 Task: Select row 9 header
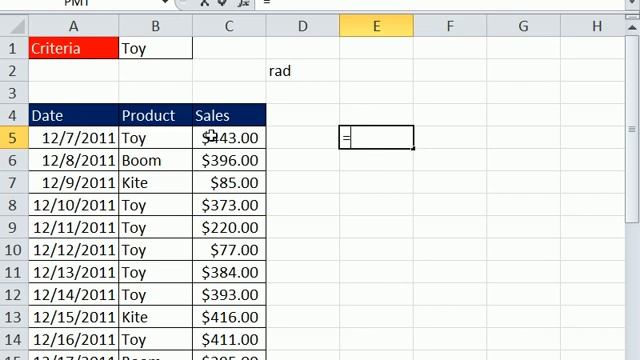tap(14, 228)
